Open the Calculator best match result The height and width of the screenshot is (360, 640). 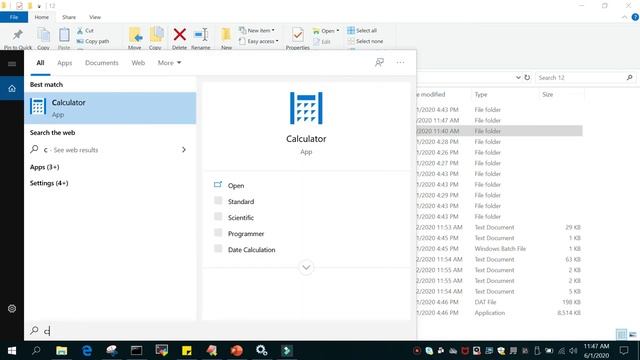(x=110, y=108)
